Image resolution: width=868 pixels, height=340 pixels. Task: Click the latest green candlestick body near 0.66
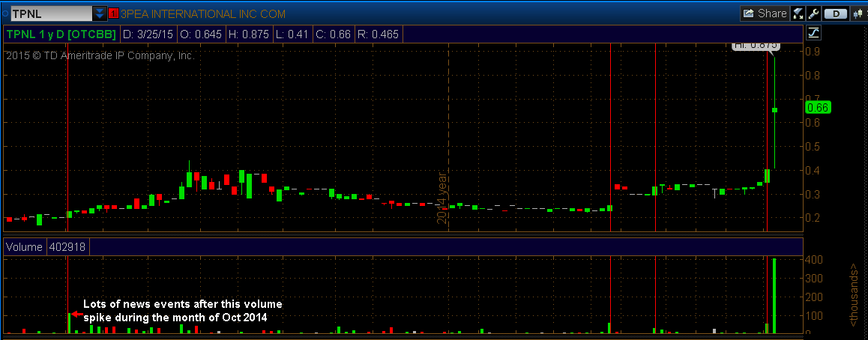[775, 110]
